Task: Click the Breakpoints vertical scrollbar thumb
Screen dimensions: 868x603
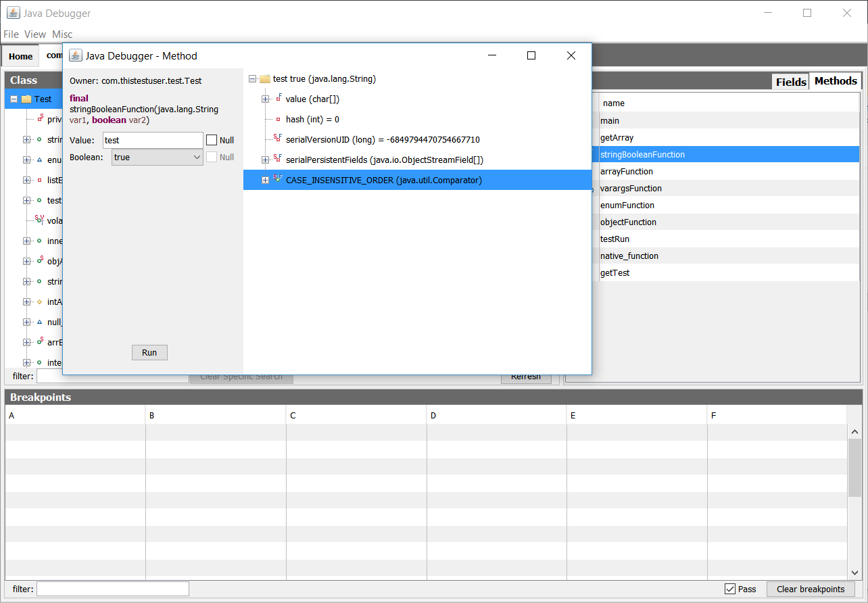Action: (x=854, y=467)
